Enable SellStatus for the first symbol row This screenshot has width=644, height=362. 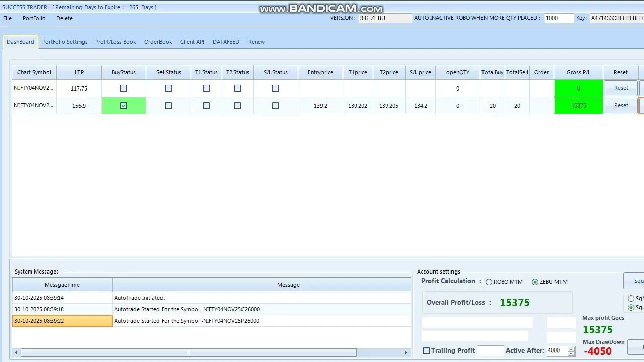point(168,88)
